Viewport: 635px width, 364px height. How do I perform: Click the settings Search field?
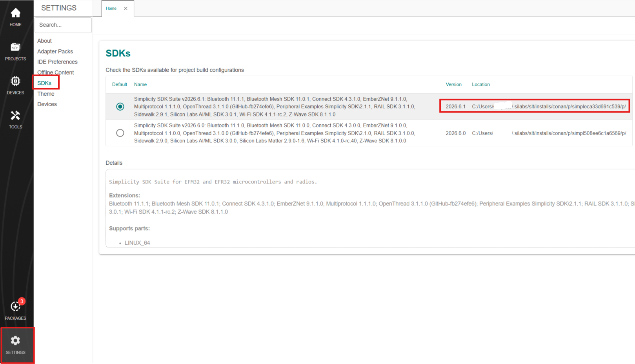coord(63,25)
